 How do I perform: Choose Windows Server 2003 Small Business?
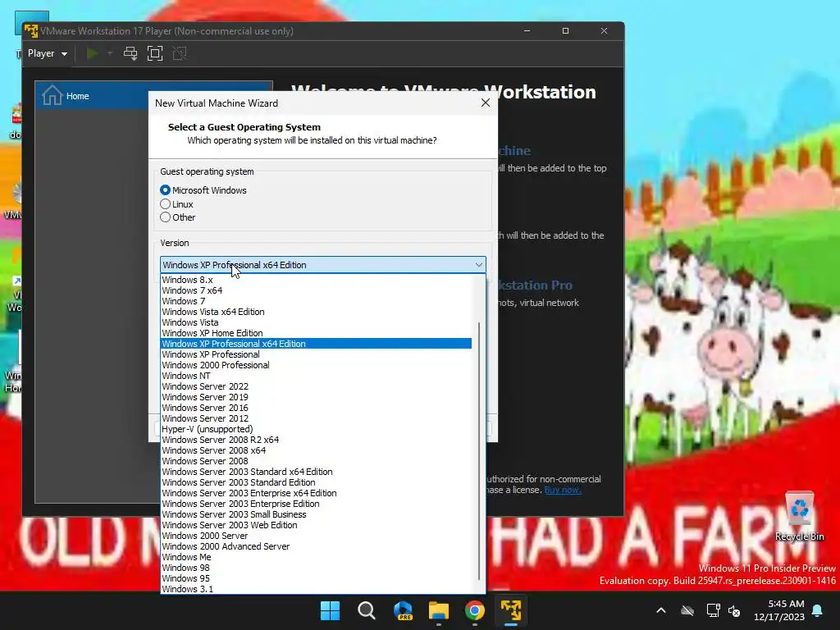[x=316, y=515]
